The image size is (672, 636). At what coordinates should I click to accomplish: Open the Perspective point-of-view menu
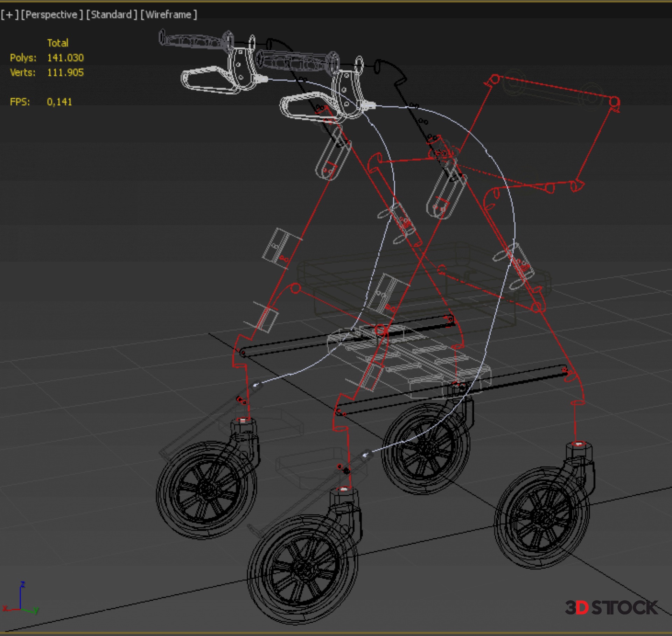pos(52,15)
